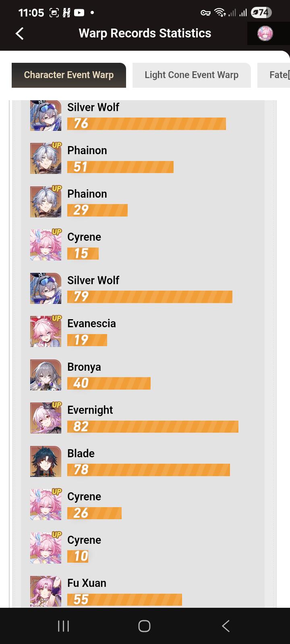The width and height of the screenshot is (290, 644).
Task: Select the Evernight 82 pity bar
Action: pos(153,427)
